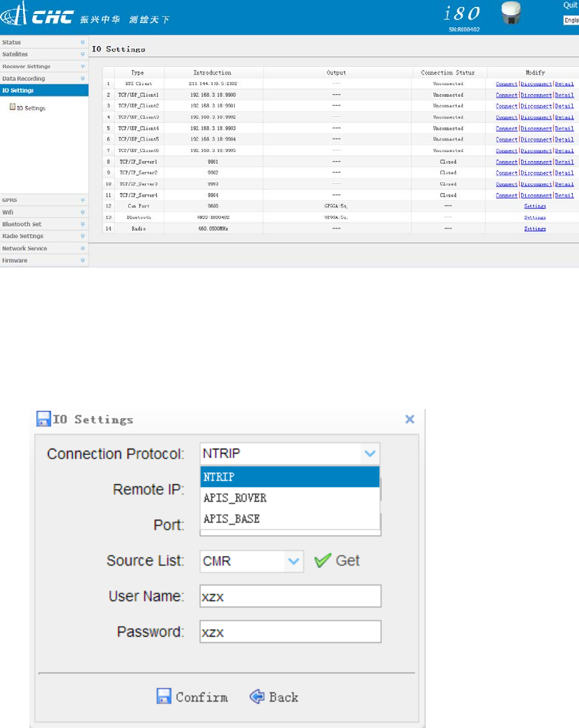Click the User Name input field
The image size is (579, 728).
point(290,596)
